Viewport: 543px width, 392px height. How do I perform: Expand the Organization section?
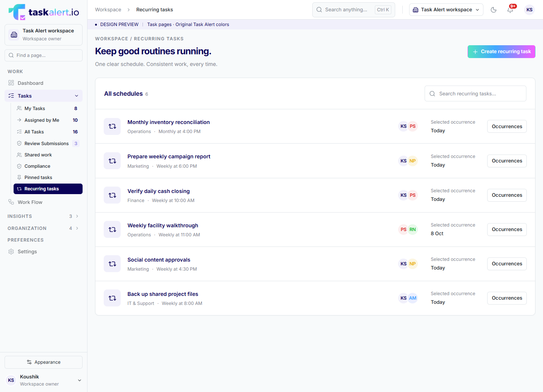coord(43,228)
